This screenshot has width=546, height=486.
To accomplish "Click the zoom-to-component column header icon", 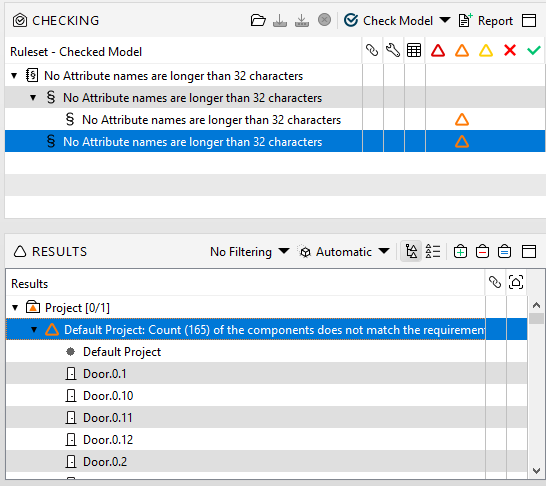I will 516,282.
